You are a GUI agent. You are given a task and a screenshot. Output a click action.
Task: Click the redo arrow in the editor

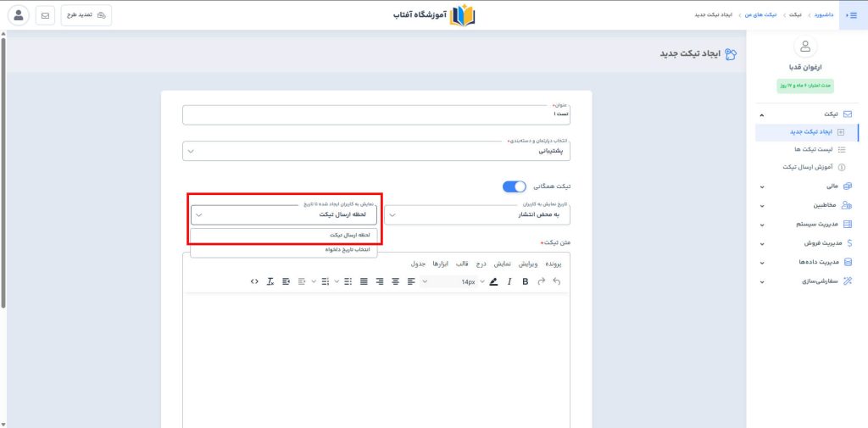[x=541, y=281]
